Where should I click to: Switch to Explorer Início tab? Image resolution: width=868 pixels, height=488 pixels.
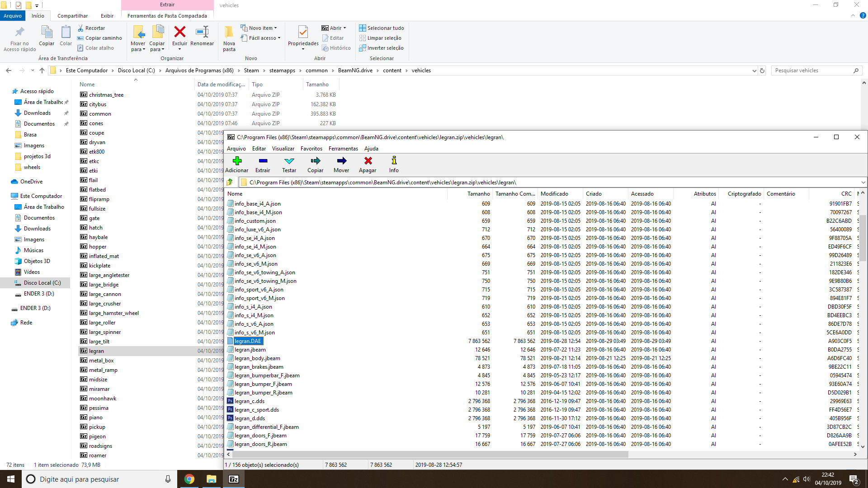click(x=38, y=16)
